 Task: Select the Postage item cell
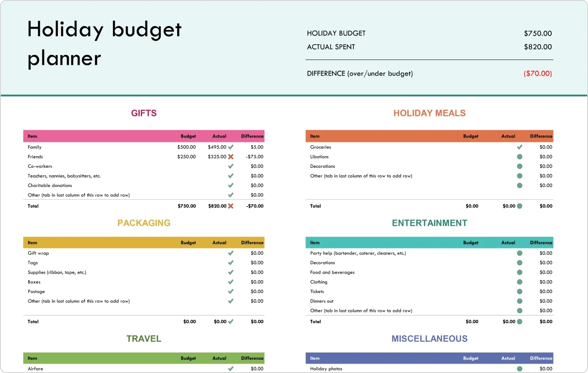(36, 291)
